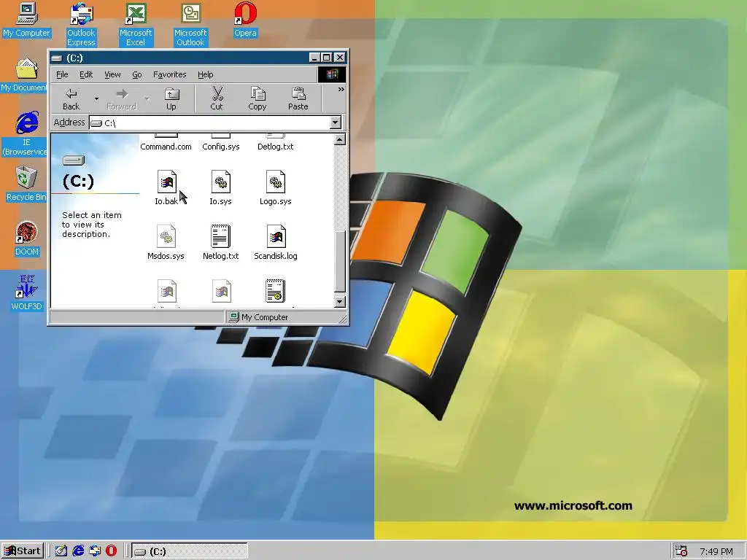Select the IE (Browservice) desktop icon

click(26, 133)
